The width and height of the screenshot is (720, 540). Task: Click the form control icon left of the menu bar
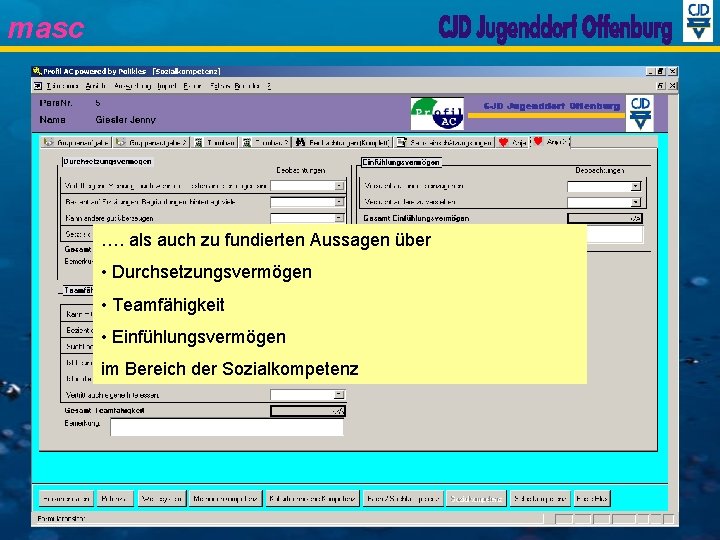click(38, 86)
